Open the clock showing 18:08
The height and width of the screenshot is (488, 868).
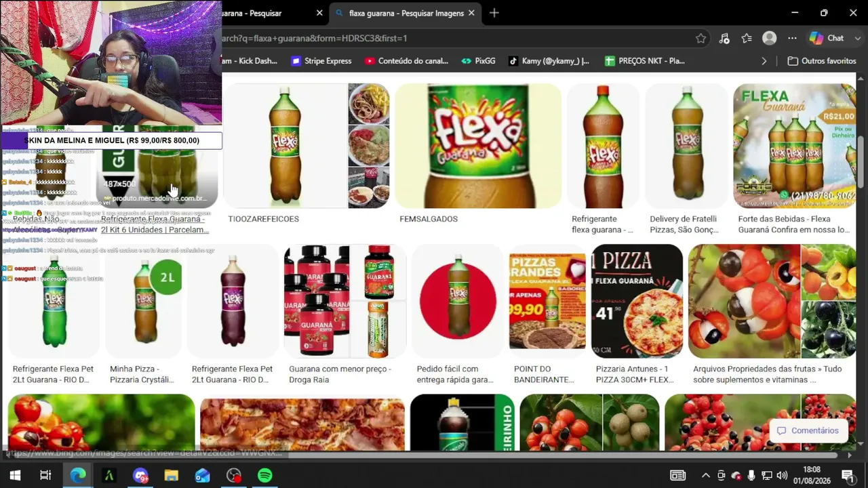(812, 475)
